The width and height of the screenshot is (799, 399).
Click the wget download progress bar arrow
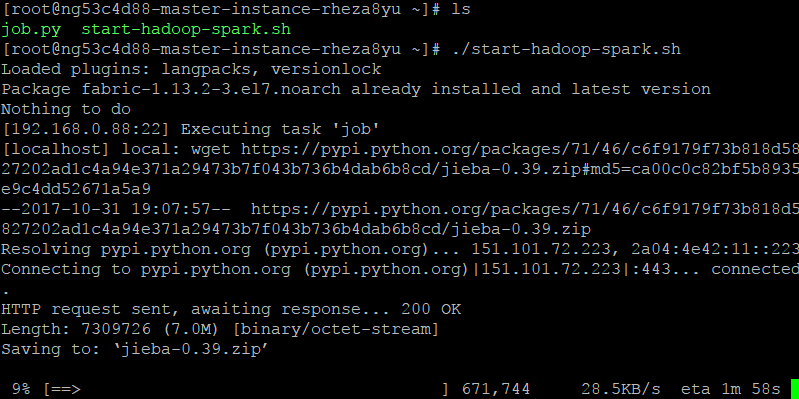[64, 389]
